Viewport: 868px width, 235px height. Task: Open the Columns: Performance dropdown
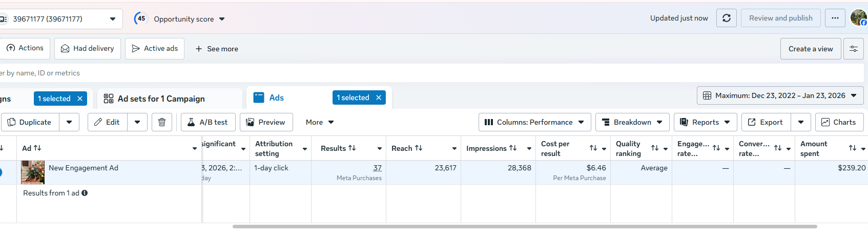tap(534, 122)
